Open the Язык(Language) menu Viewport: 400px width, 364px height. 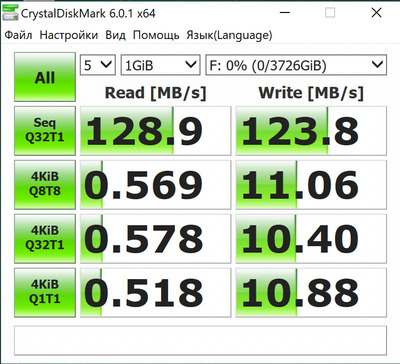[x=229, y=35]
